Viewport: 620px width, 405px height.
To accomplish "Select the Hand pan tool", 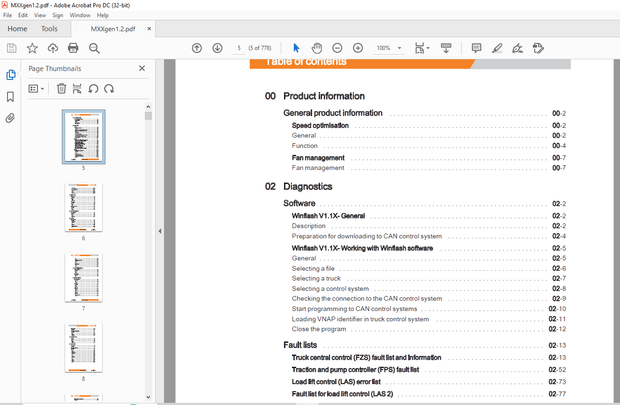I will point(316,48).
